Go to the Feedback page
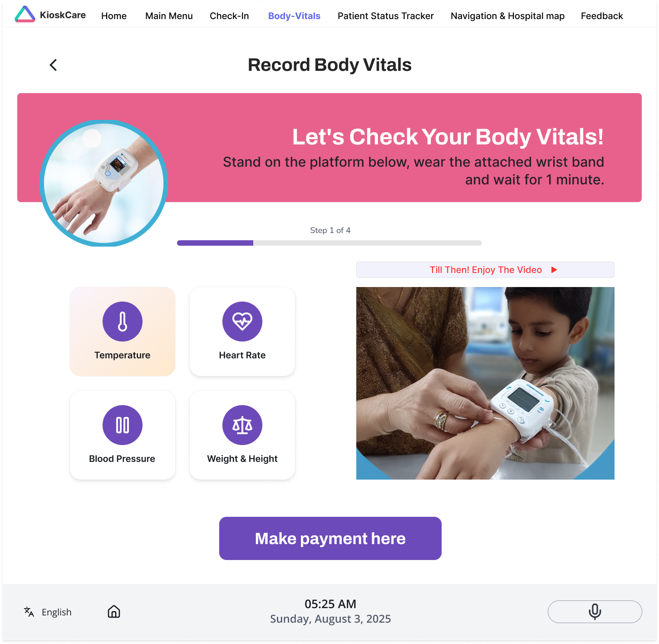 pyautogui.click(x=602, y=16)
